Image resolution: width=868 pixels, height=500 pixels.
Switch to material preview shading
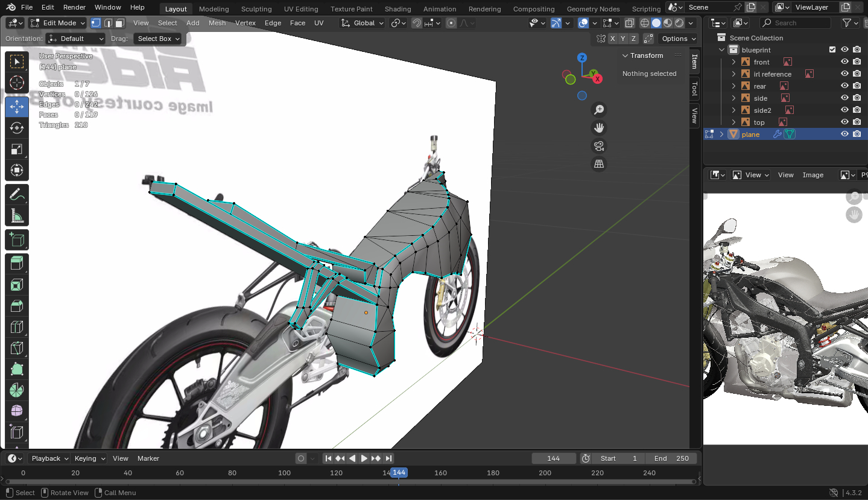(668, 23)
